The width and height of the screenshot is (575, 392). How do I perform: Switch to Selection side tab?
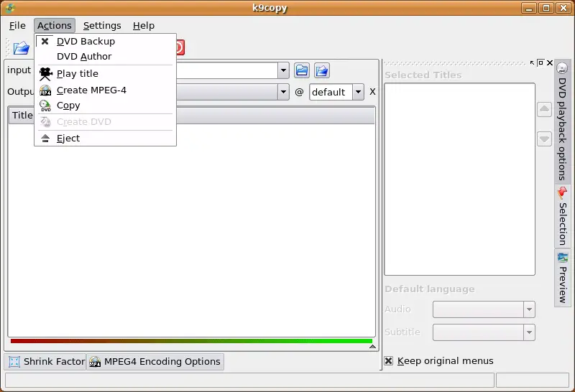click(562, 216)
